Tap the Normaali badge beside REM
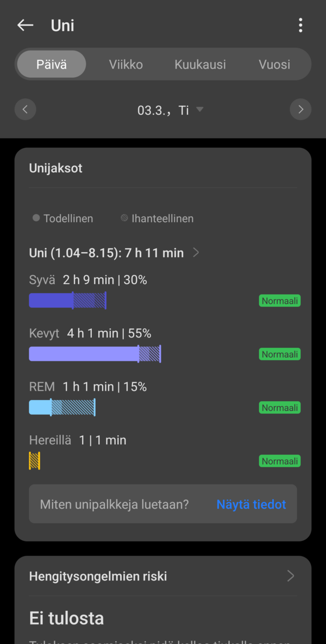This screenshot has height=644, width=326. (x=279, y=408)
